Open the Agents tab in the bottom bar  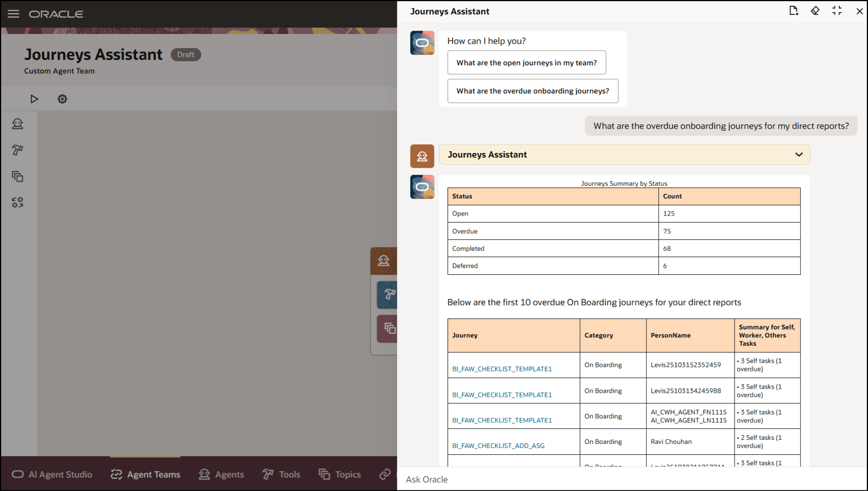pyautogui.click(x=220, y=474)
